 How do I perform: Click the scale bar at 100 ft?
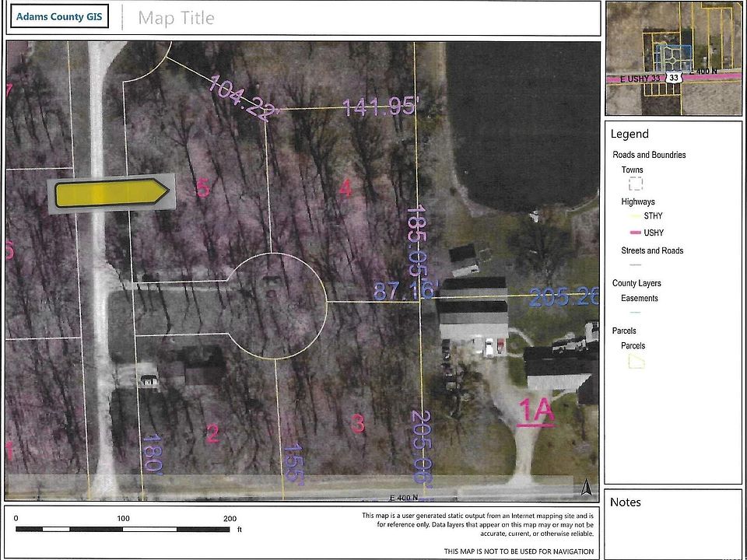pos(123,529)
